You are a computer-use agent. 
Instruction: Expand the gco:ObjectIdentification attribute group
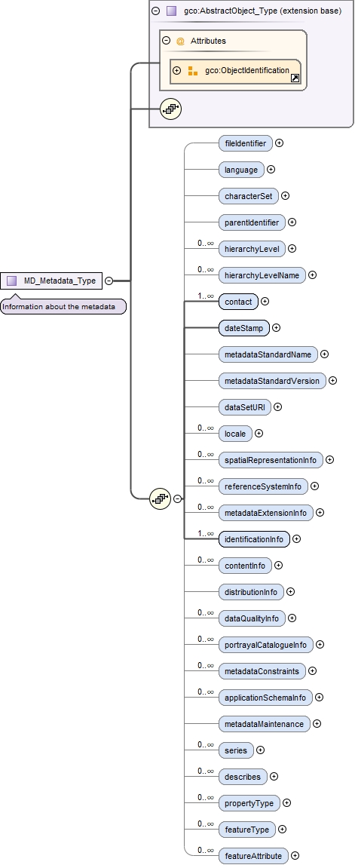coord(177,71)
